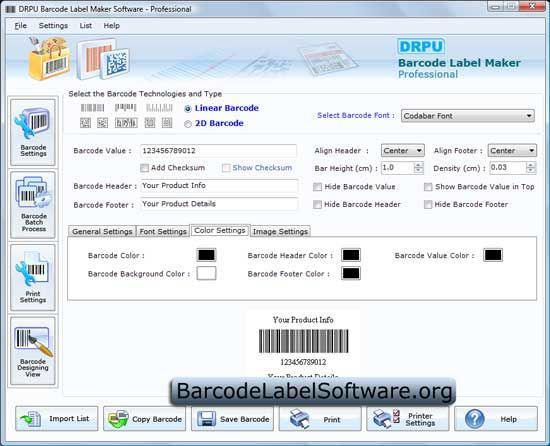
Task: Open Barcode Settings sidebar panel
Action: (33, 132)
